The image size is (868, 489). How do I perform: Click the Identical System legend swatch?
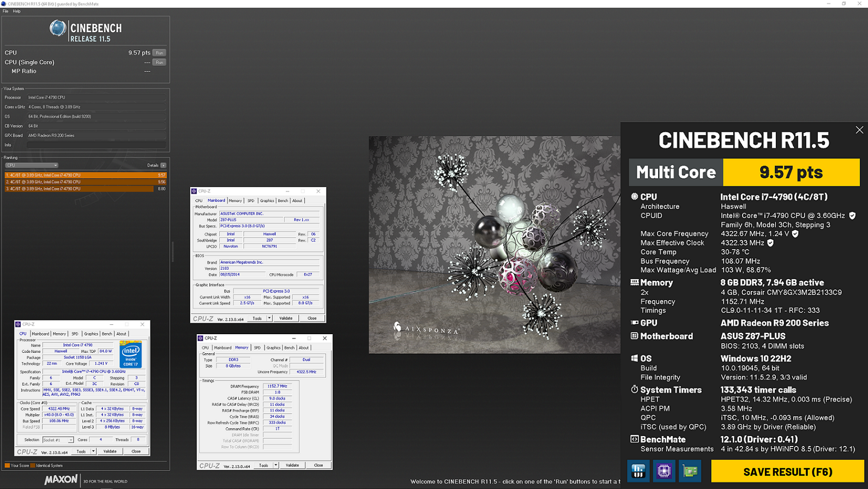tap(33, 466)
